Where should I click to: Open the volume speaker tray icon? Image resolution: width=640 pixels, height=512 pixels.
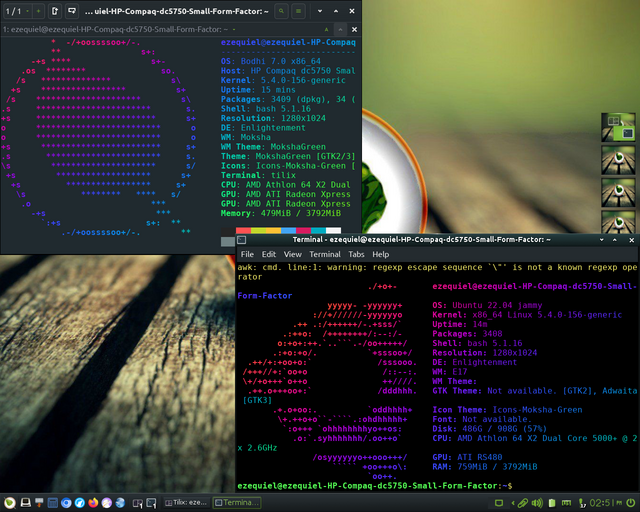(x=537, y=503)
